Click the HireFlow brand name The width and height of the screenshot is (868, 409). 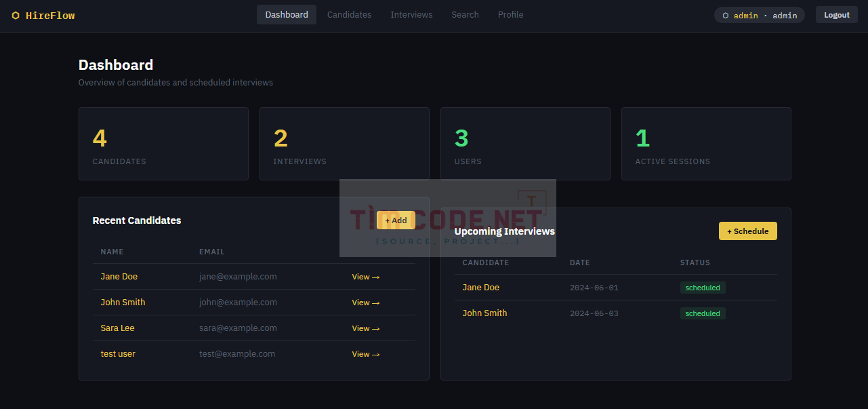[50, 16]
